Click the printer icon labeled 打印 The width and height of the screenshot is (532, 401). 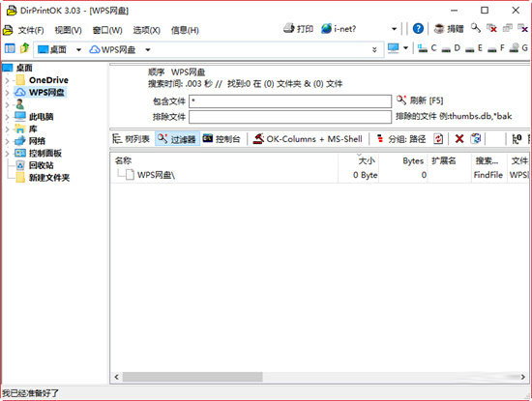(298, 29)
